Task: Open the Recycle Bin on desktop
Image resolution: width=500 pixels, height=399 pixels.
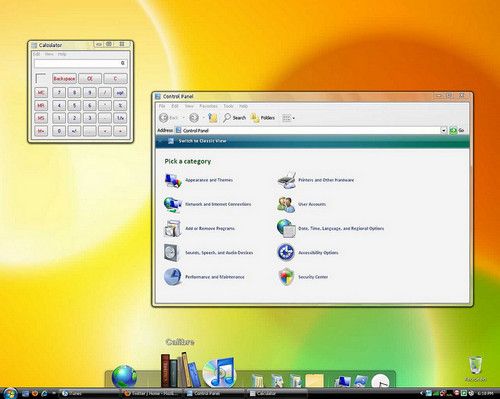Action: point(475,369)
